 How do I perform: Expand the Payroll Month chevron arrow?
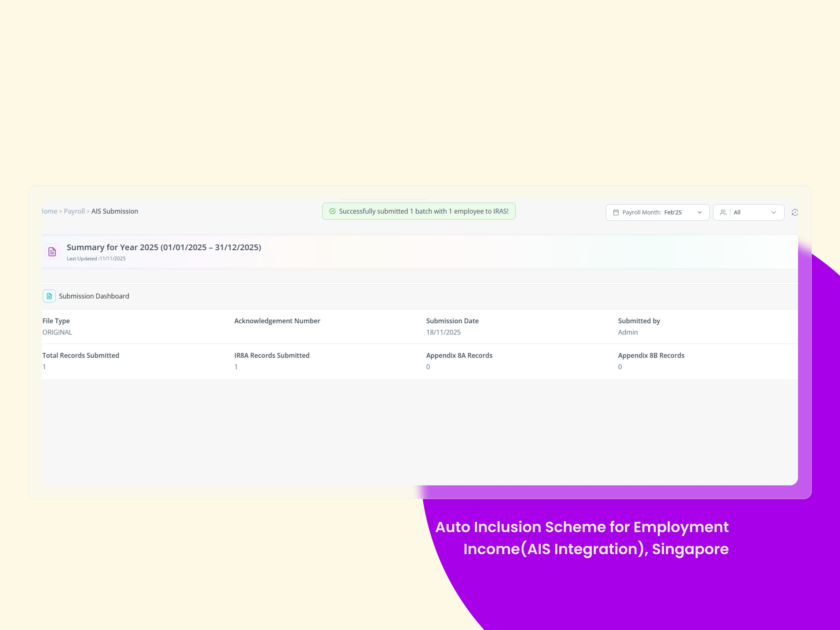coord(700,212)
